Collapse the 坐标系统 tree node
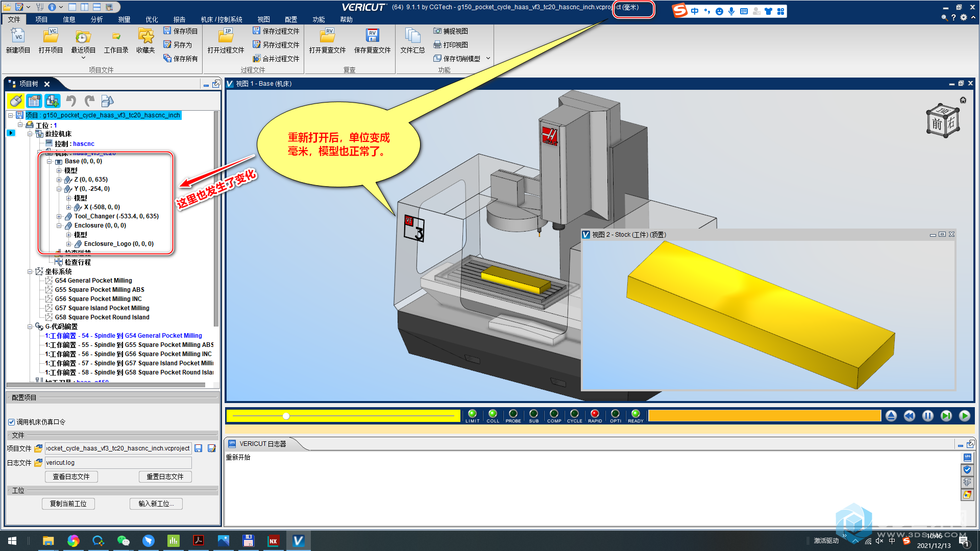The image size is (980, 551). pyautogui.click(x=30, y=271)
